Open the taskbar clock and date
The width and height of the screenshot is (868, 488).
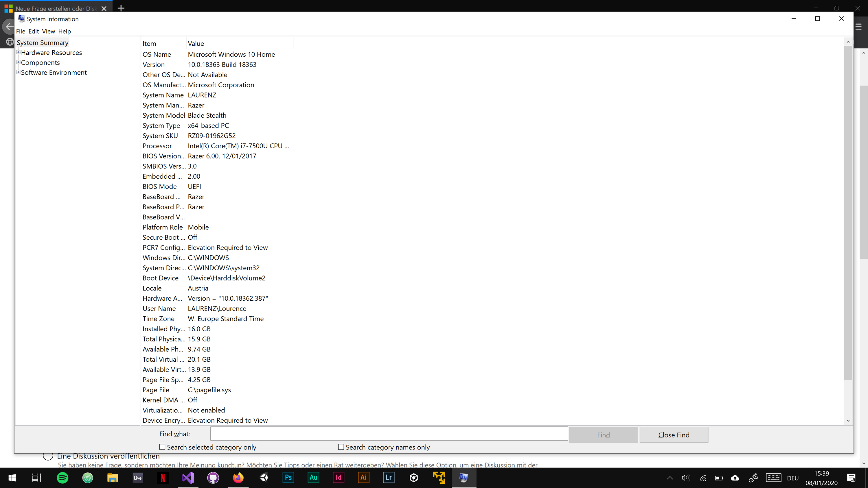(x=821, y=478)
